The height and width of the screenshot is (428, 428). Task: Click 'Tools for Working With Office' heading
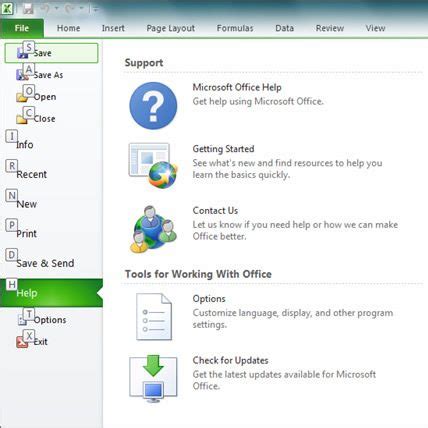click(198, 274)
